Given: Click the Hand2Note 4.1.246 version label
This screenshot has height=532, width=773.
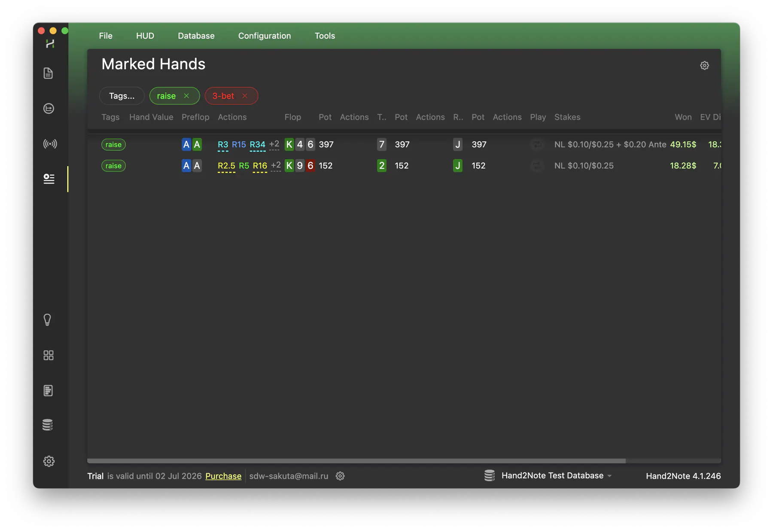Looking at the screenshot, I should tap(683, 476).
